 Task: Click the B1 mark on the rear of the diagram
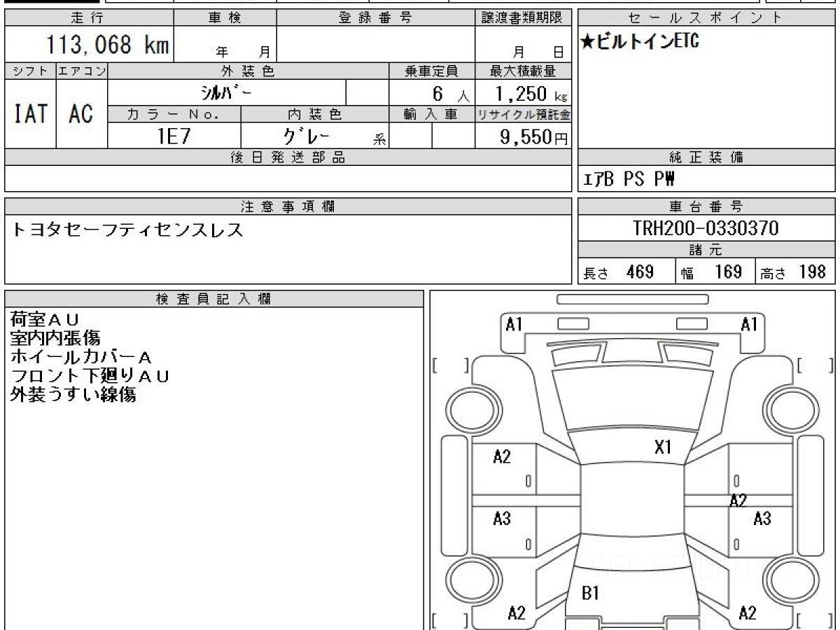591,594
